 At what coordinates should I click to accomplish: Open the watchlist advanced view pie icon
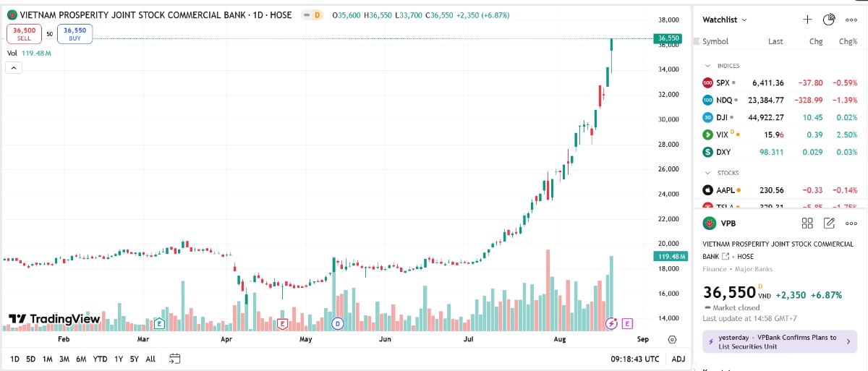pos(829,20)
